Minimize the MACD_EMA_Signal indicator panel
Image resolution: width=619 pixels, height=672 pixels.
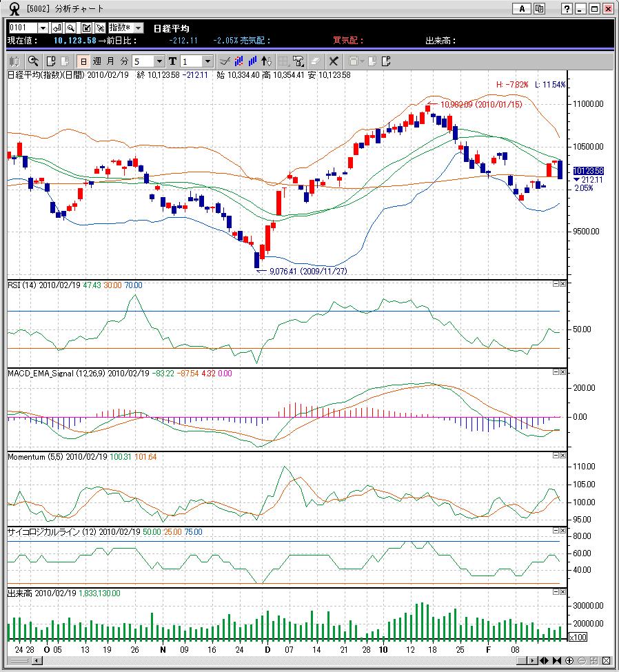(x=556, y=372)
